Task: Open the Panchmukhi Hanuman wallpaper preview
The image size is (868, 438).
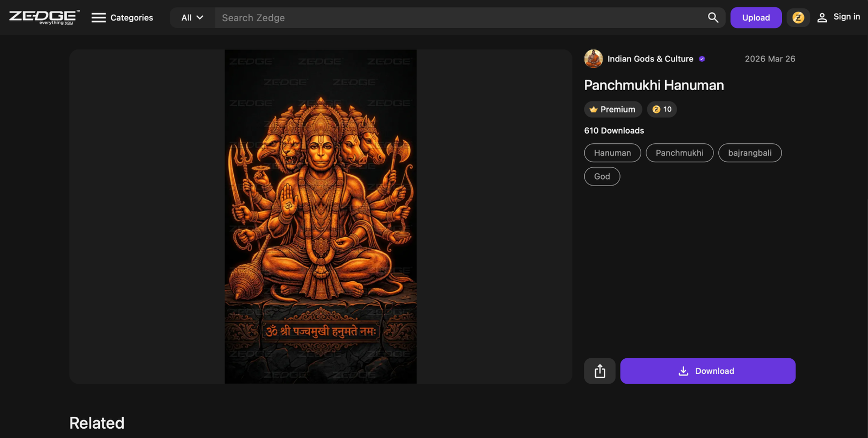Action: (321, 217)
